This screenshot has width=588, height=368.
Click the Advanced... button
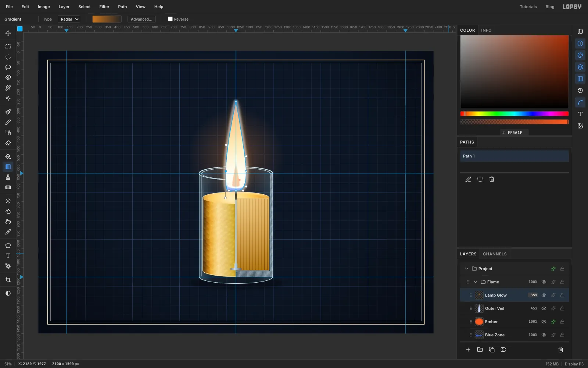click(x=141, y=19)
